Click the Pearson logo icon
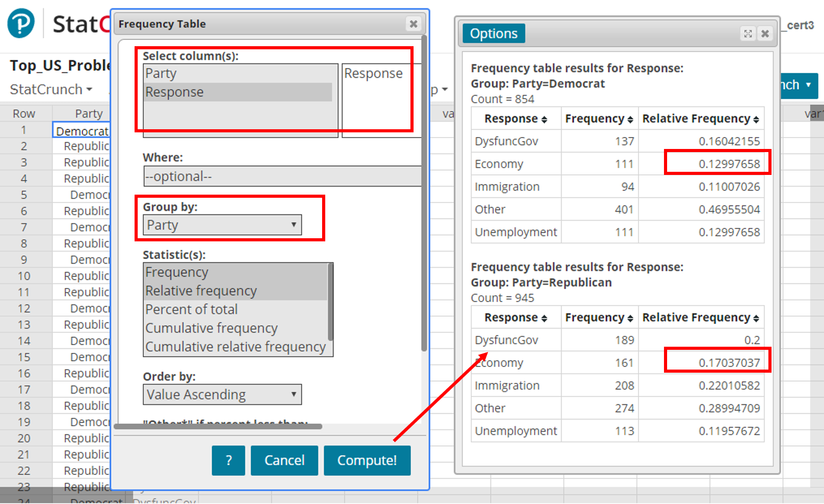This screenshot has height=504, width=824. [x=21, y=23]
